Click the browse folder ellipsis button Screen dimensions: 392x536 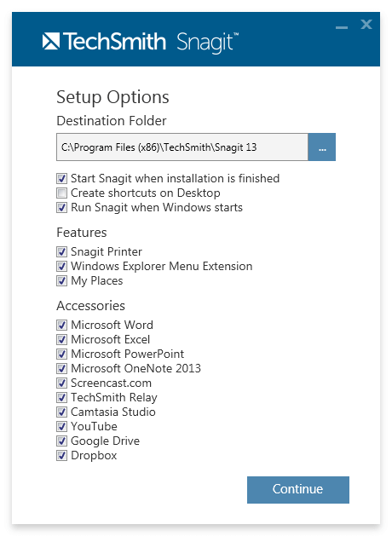point(321,147)
